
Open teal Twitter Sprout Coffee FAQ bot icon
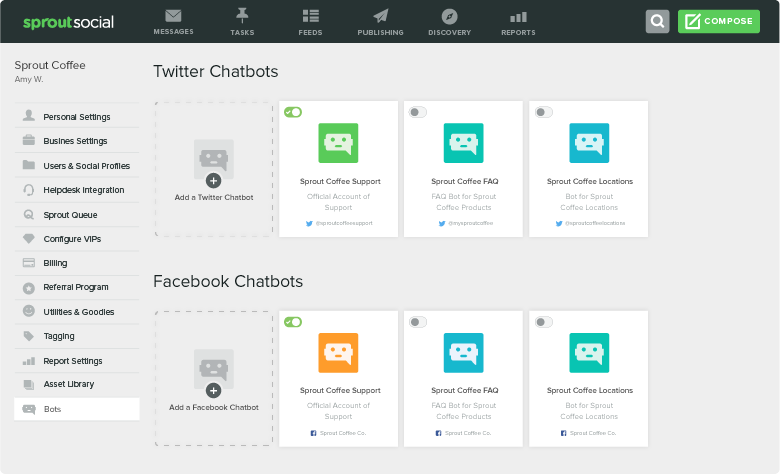click(464, 143)
